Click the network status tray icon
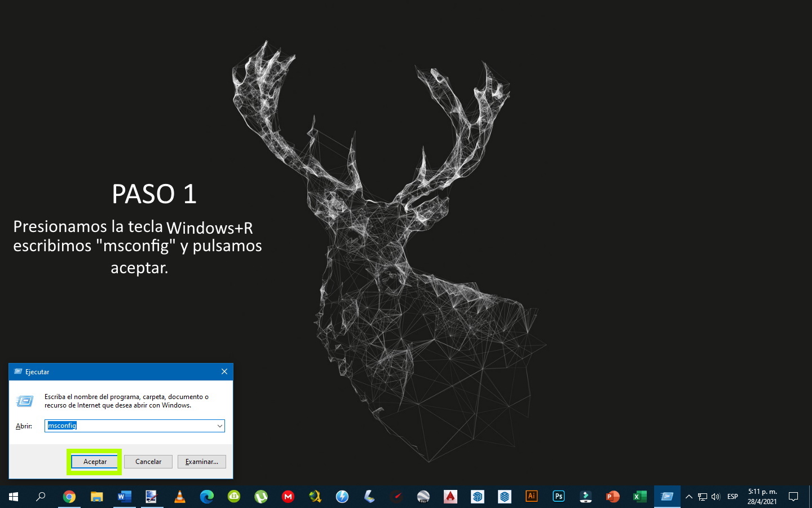The image size is (812, 508). coord(703,497)
